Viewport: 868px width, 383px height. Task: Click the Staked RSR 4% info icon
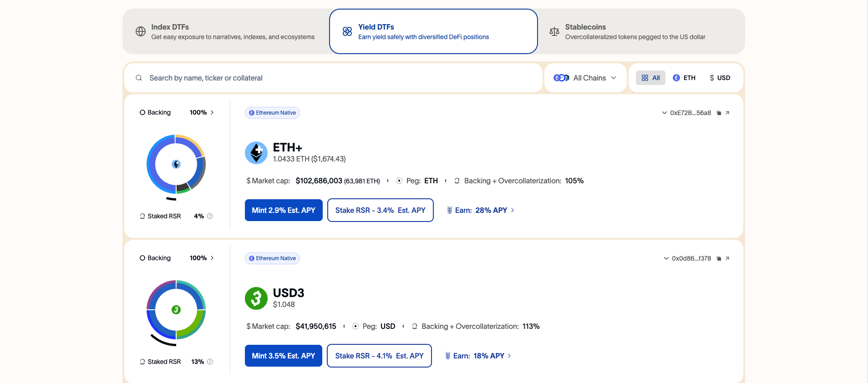pyautogui.click(x=210, y=216)
